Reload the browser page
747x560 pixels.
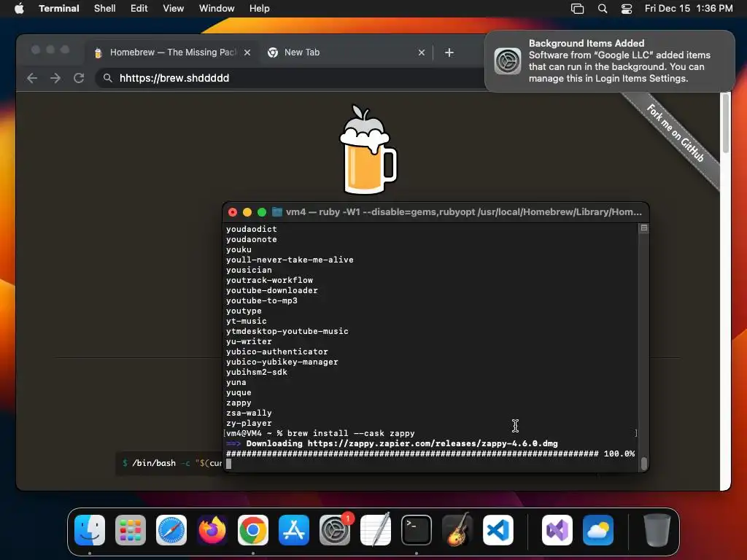79,78
